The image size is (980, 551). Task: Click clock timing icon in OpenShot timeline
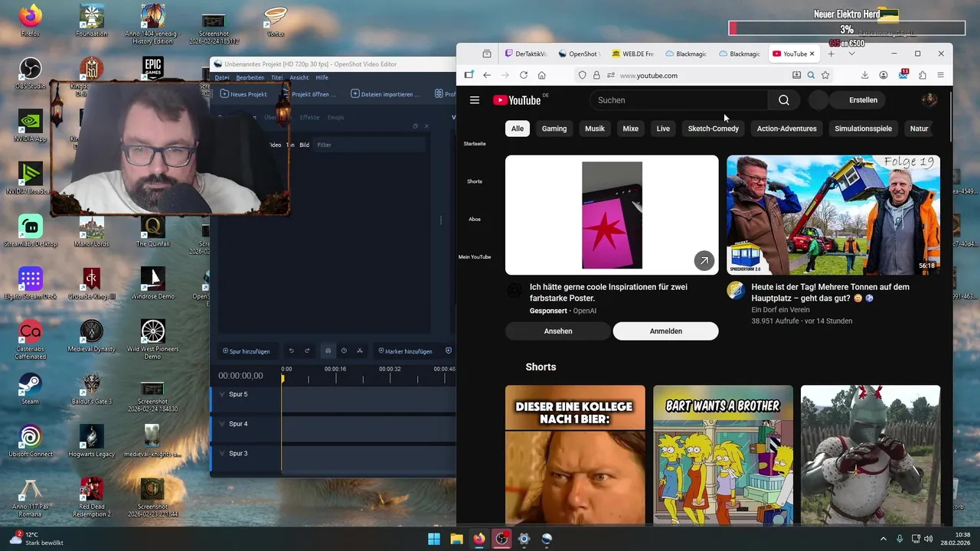[344, 350]
